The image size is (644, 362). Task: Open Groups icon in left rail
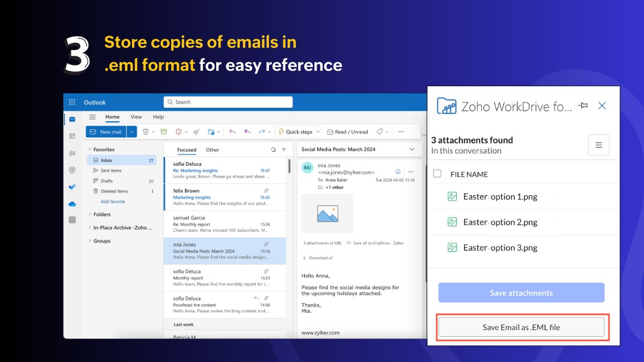(x=72, y=170)
